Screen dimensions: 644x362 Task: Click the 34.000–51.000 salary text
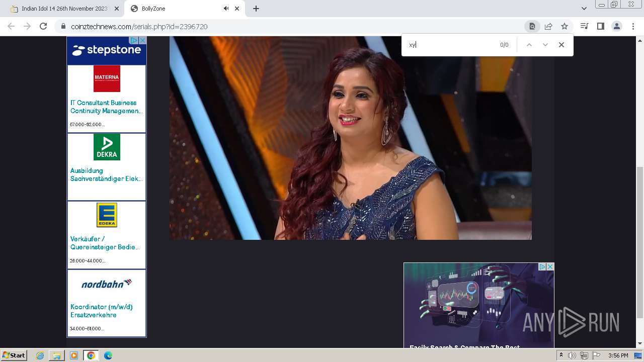click(87, 328)
